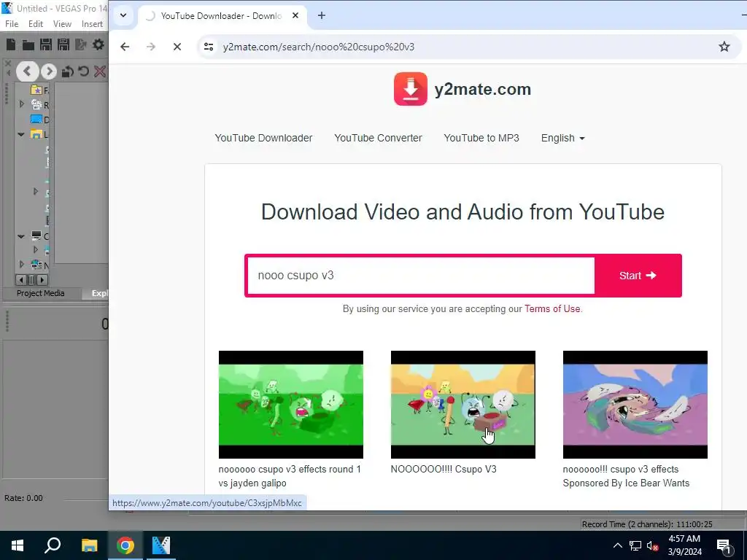The image size is (747, 560).
Task: Open the NOOOOOO!!!! Csupo V3 thumbnail
Action: click(x=463, y=405)
